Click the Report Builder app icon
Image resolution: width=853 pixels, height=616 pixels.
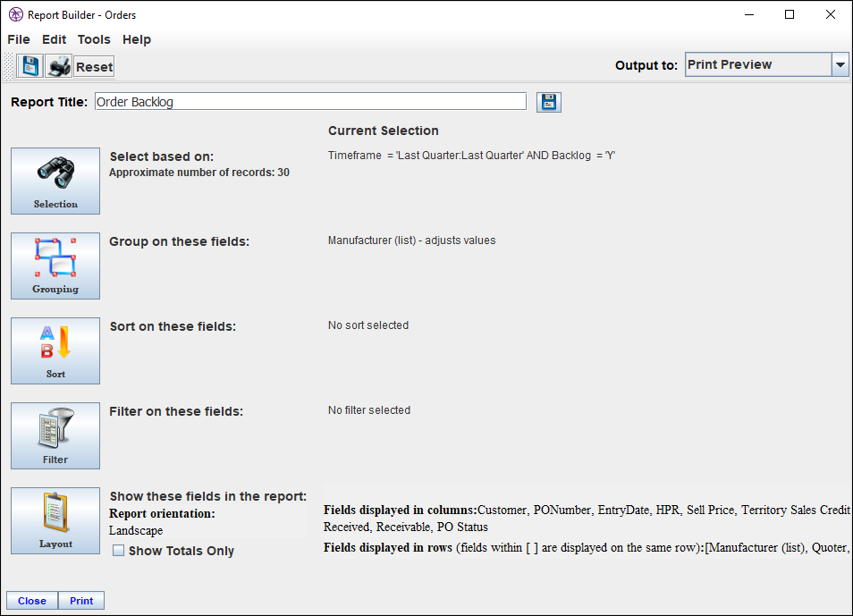pyautogui.click(x=16, y=14)
